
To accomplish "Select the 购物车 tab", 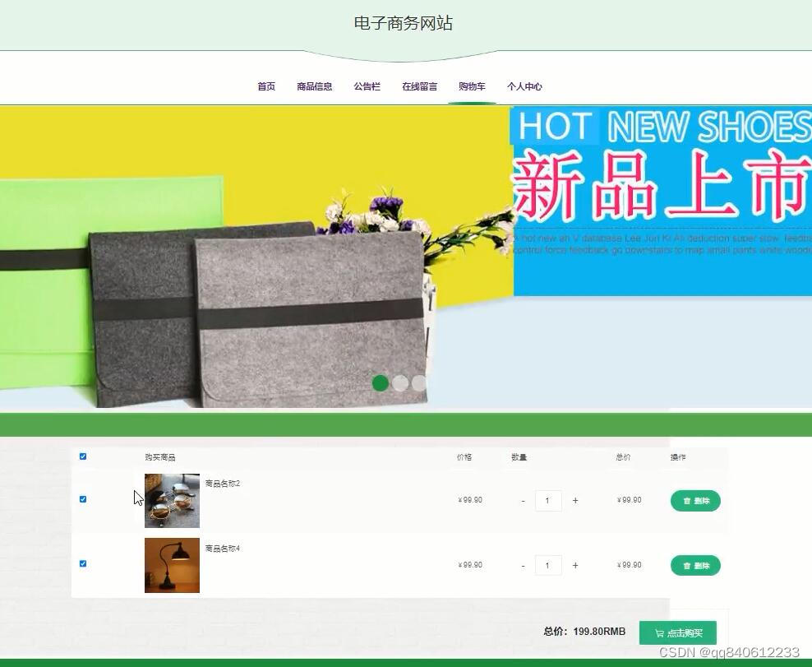I will [x=471, y=86].
